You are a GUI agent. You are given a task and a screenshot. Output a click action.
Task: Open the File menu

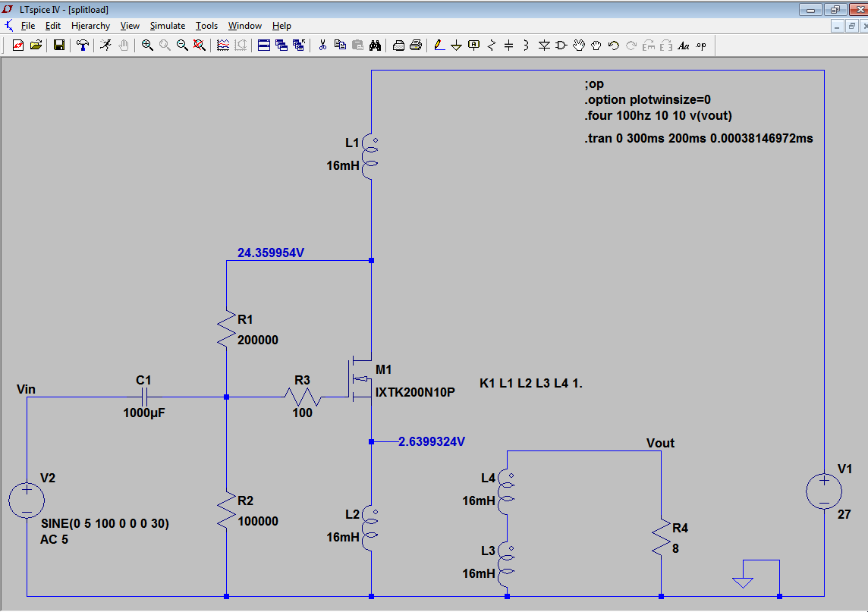pyautogui.click(x=27, y=26)
